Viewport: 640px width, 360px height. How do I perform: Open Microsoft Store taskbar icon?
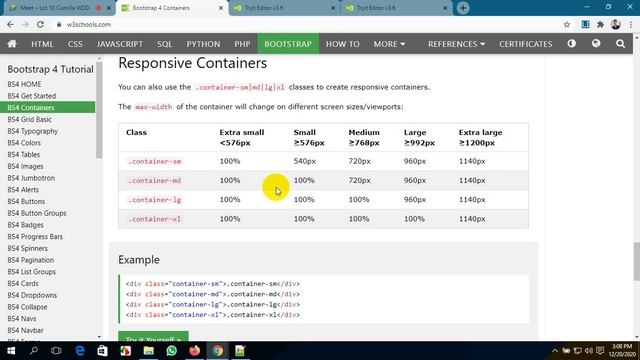pyautogui.click(x=102, y=351)
